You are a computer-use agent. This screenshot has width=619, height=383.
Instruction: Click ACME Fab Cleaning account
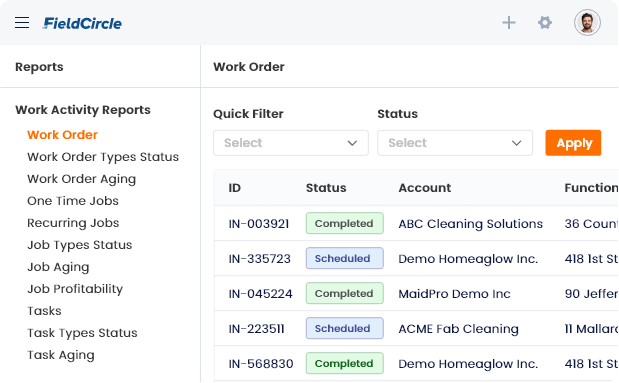458,329
